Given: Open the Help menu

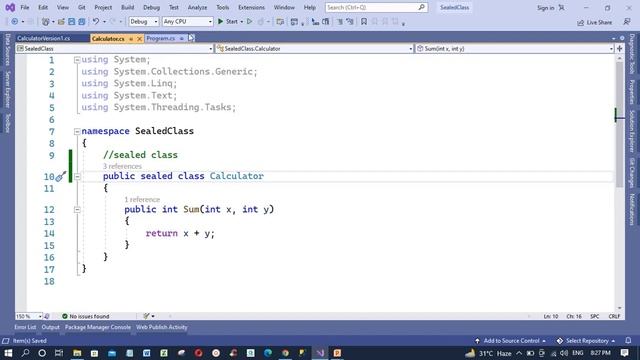Looking at the screenshot, I should point(310,7).
